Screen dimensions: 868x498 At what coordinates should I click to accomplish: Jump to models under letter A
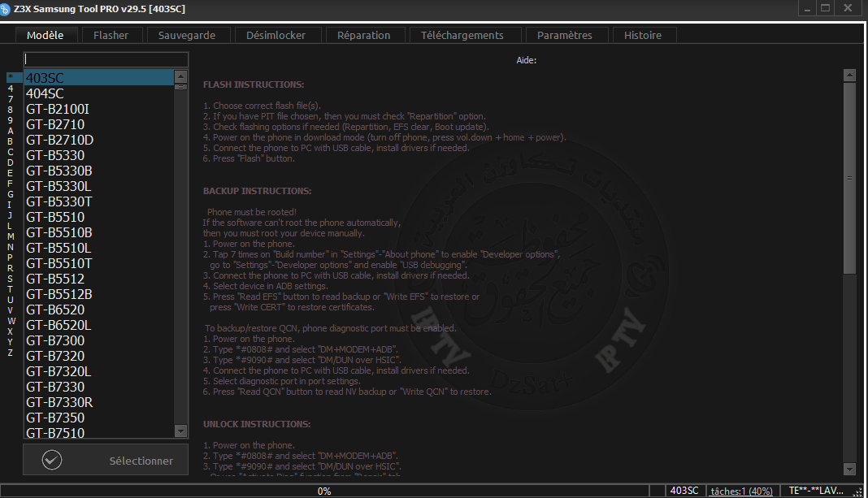pos(11,131)
